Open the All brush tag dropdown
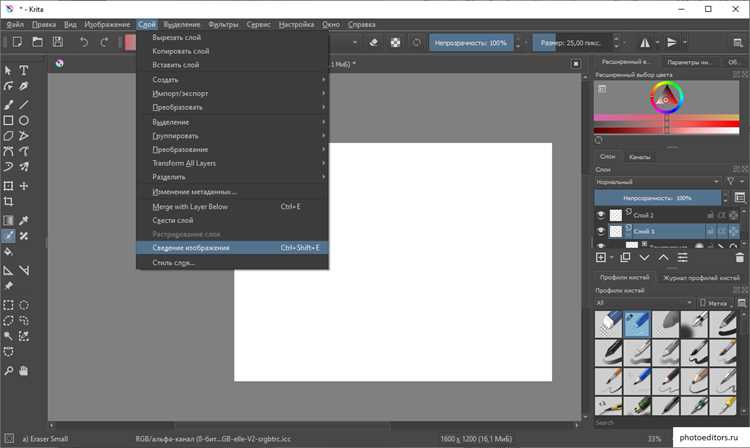 pos(644,303)
